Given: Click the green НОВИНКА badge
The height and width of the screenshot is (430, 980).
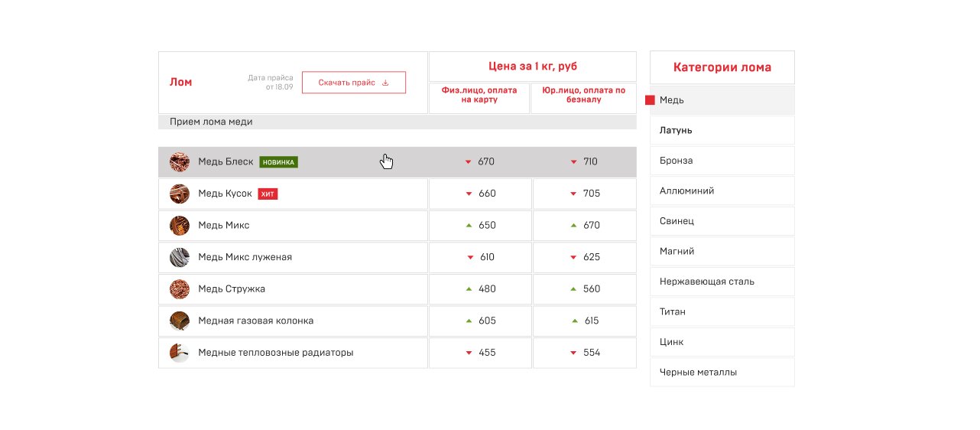Looking at the screenshot, I should click(x=278, y=162).
